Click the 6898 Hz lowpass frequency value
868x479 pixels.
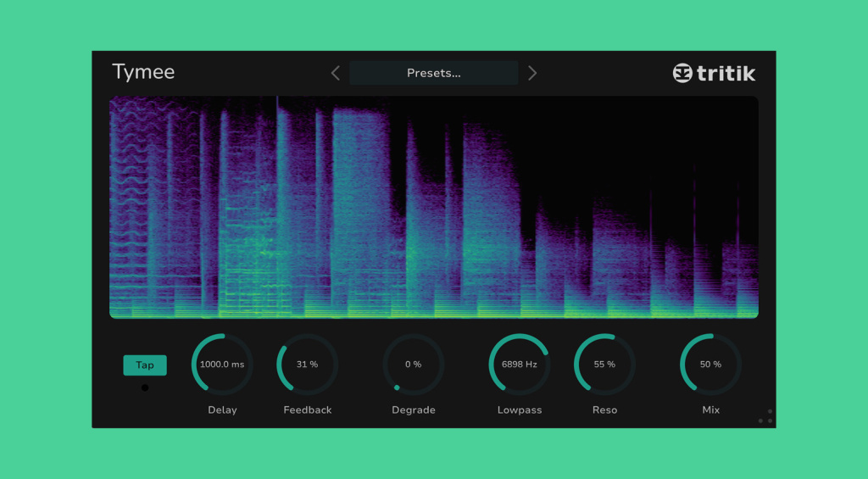pos(520,365)
